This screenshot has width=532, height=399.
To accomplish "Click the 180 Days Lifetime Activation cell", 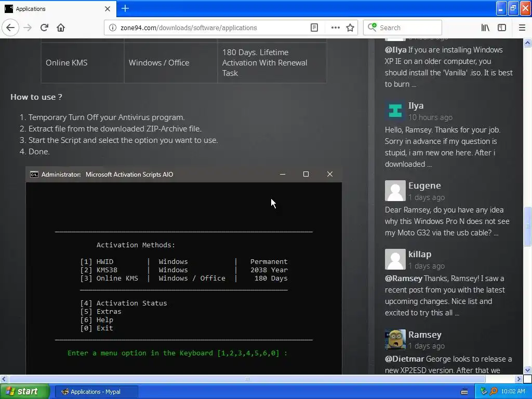I will pos(272,63).
